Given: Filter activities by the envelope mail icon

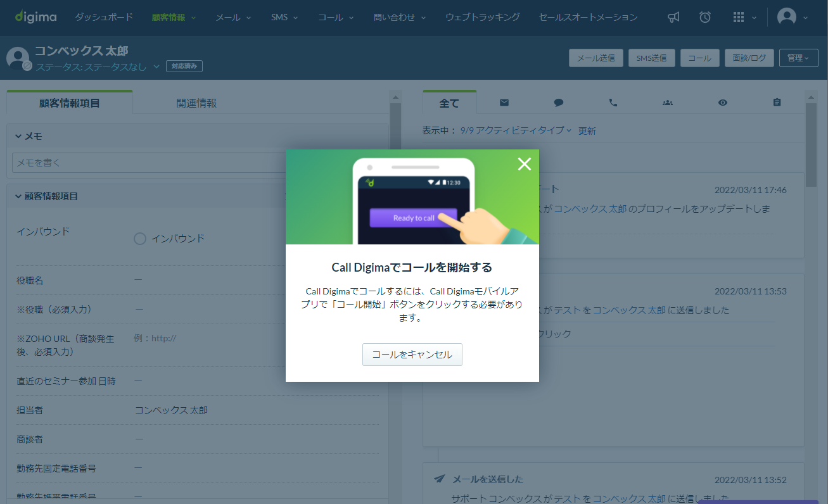Looking at the screenshot, I should pyautogui.click(x=504, y=103).
